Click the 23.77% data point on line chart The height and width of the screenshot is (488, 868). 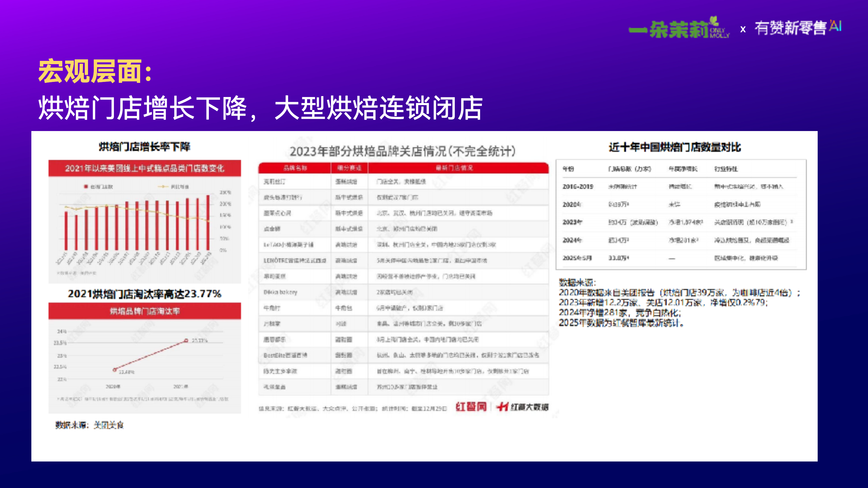tap(186, 341)
